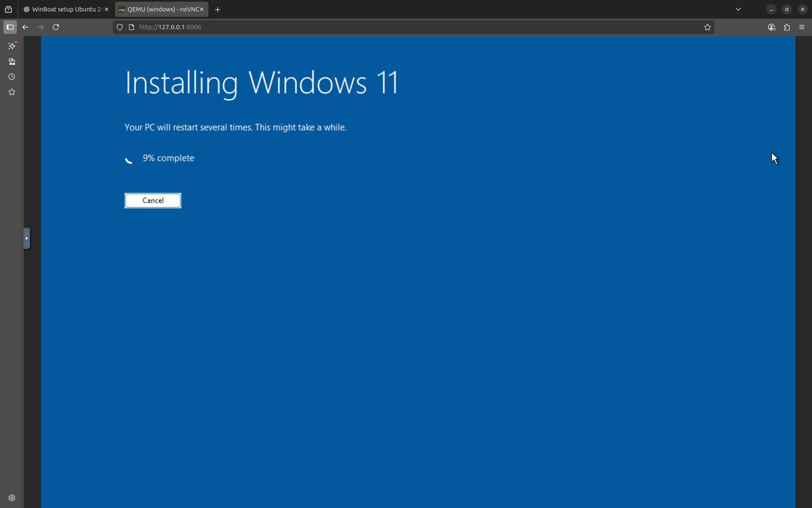Cancel the Windows 11 installation

[x=153, y=201]
